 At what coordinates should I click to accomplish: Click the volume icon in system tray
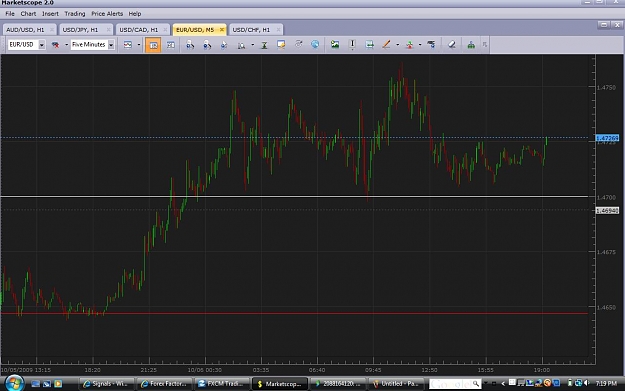586,383
